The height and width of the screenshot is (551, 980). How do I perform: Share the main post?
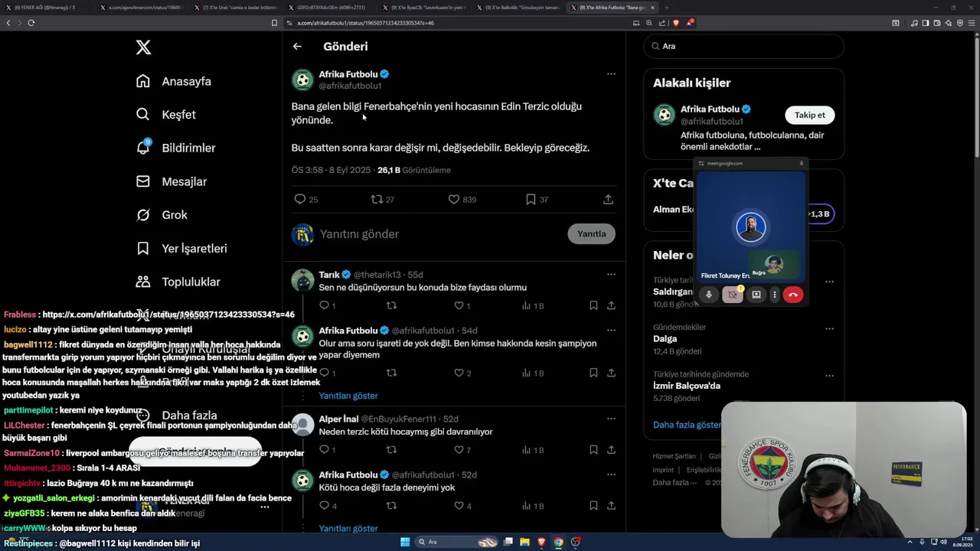[608, 199]
